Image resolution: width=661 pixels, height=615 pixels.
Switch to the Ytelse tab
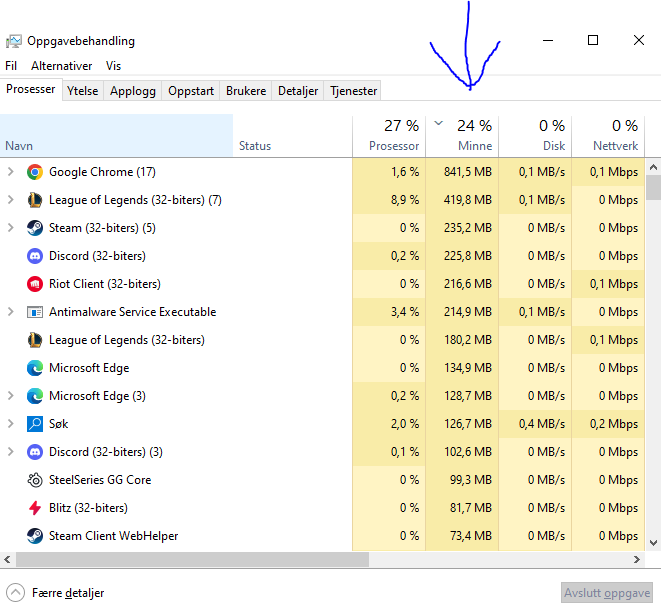(x=83, y=91)
